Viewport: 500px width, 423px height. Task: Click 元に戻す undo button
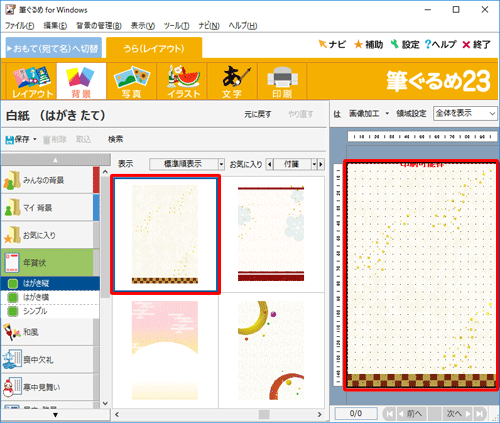coord(258,114)
